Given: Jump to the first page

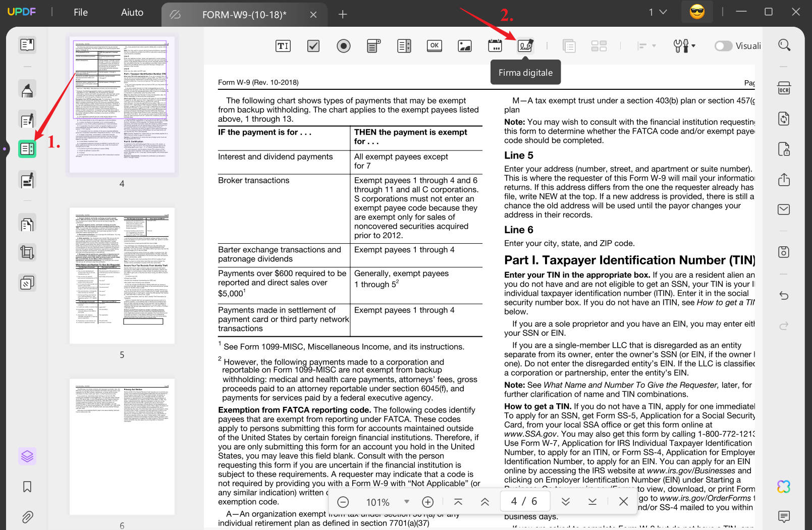Looking at the screenshot, I should point(458,502).
